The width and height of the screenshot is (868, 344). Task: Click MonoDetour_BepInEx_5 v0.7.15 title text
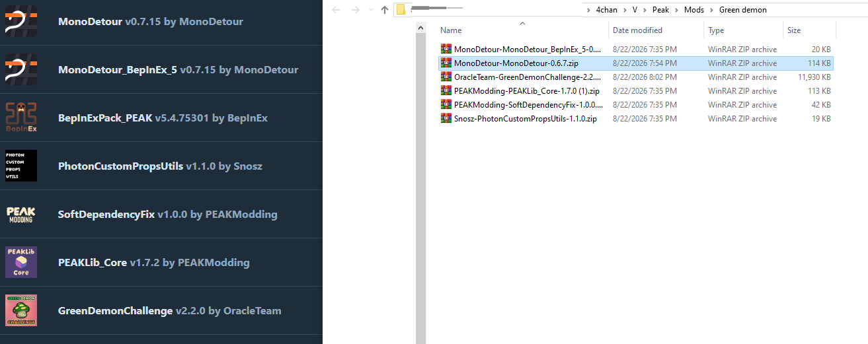178,69
